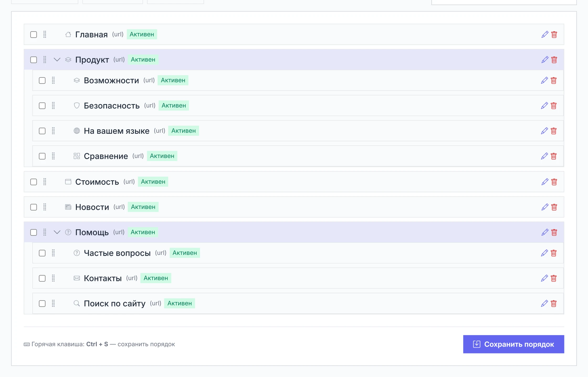The image size is (588, 377).
Task: Remove the На вашем языке item
Action: tap(554, 131)
